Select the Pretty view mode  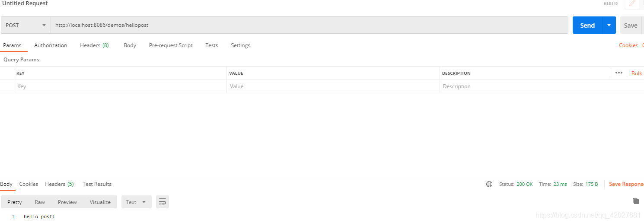[x=15, y=202]
